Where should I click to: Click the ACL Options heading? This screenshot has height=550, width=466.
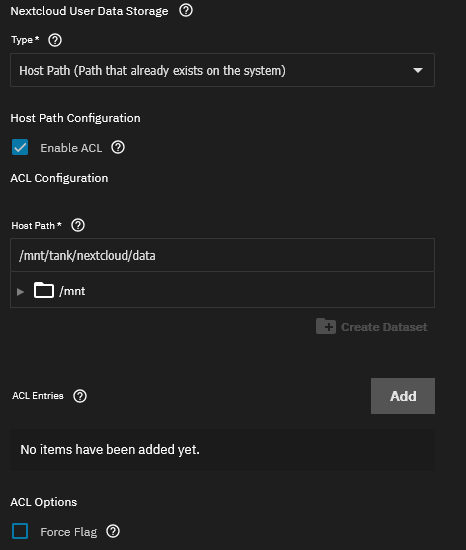(44, 502)
